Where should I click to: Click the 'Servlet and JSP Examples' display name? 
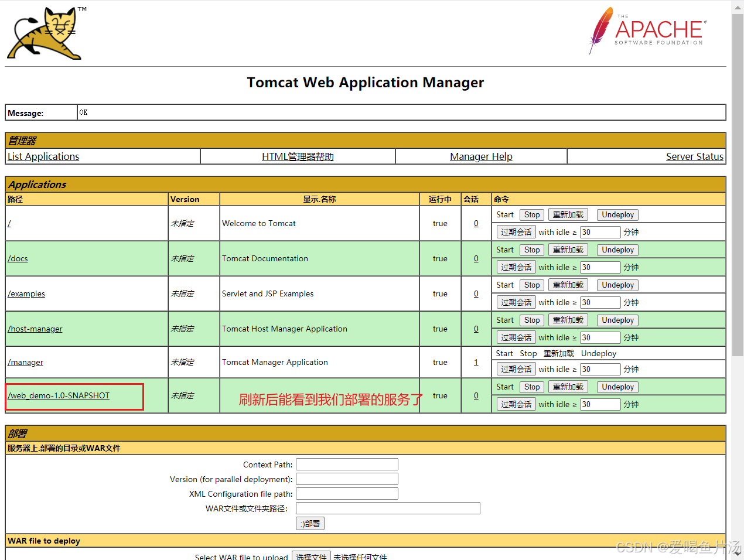point(268,293)
